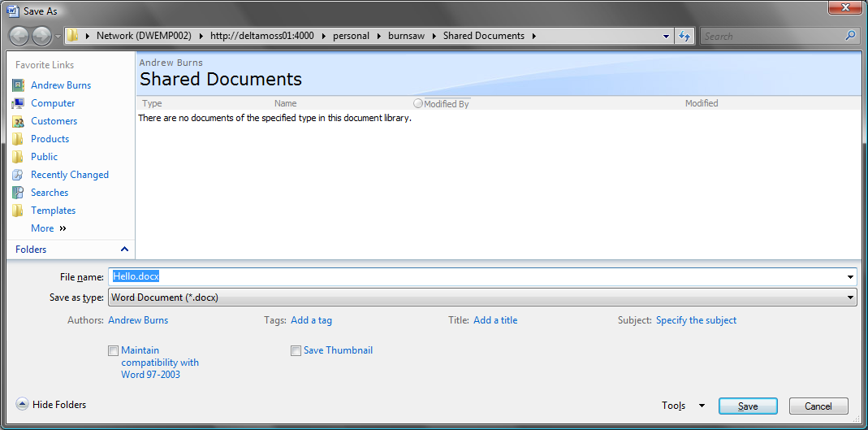Viewport: 868px width, 430px height.
Task: Open Searches in the Favorite Links
Action: (x=50, y=193)
